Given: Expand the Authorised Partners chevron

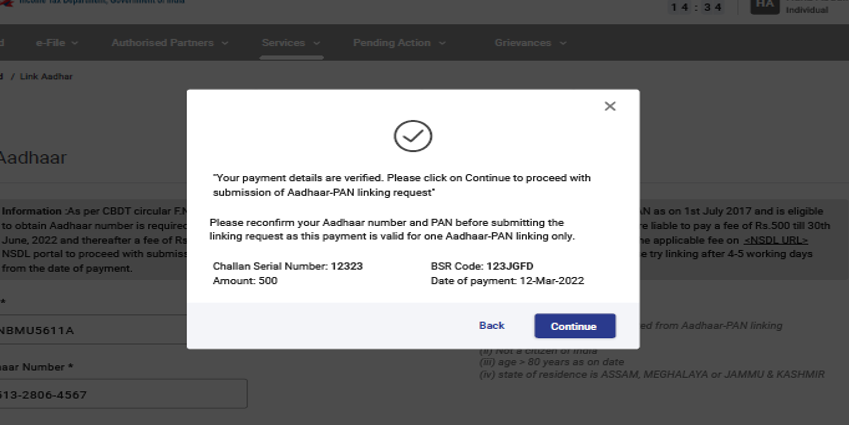Looking at the screenshot, I should (224, 43).
